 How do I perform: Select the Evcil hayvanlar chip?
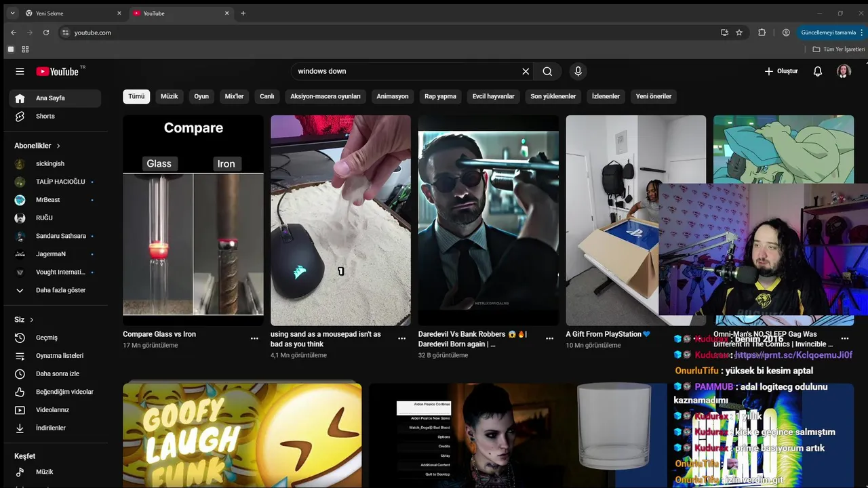point(494,96)
